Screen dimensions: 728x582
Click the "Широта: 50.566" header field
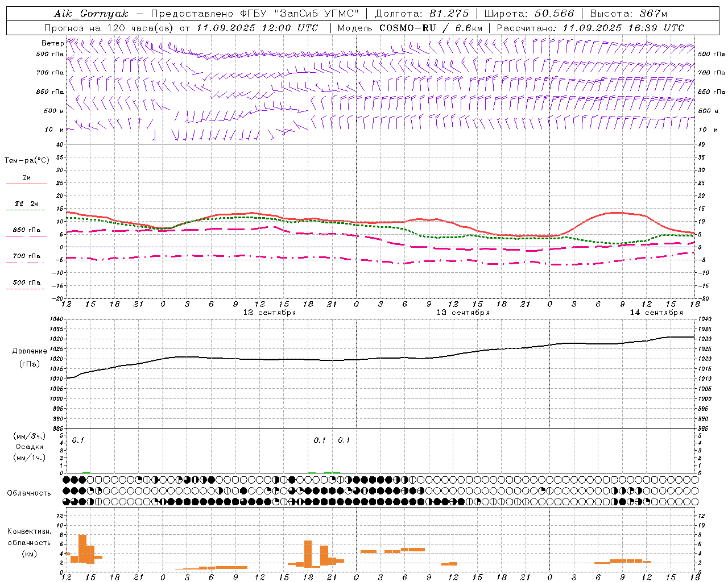pyautogui.click(x=529, y=14)
